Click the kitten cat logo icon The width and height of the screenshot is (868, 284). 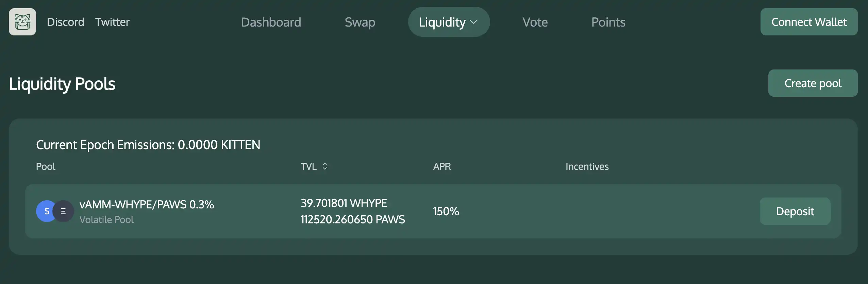point(22,22)
